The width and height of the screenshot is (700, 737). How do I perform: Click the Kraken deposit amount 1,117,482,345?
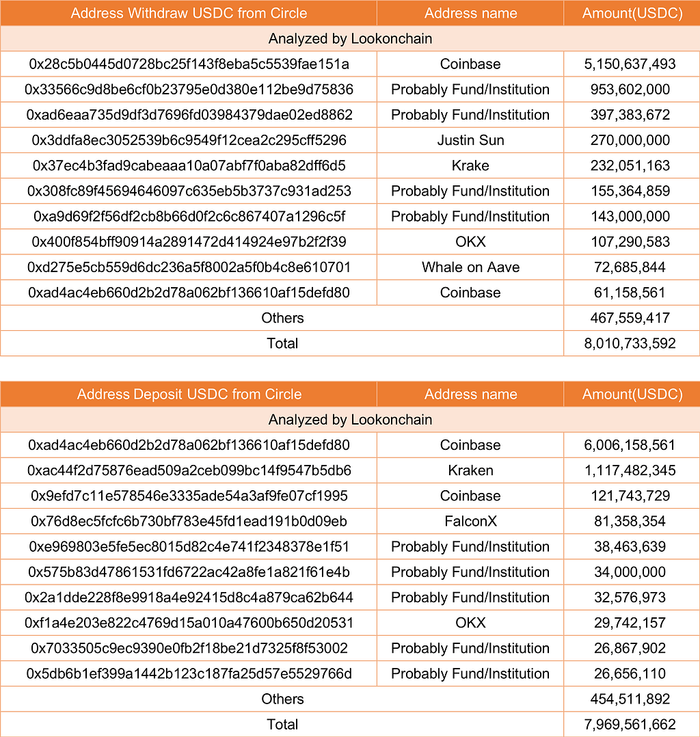(x=630, y=470)
